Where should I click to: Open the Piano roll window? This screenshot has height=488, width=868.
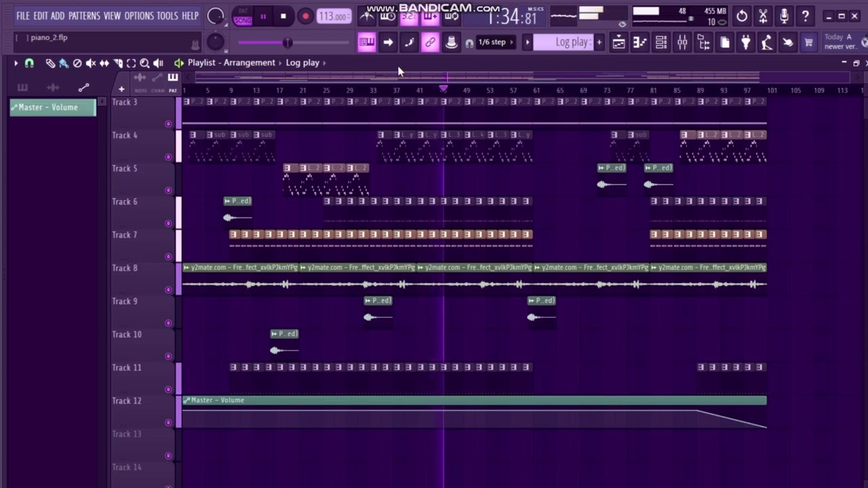pos(640,43)
